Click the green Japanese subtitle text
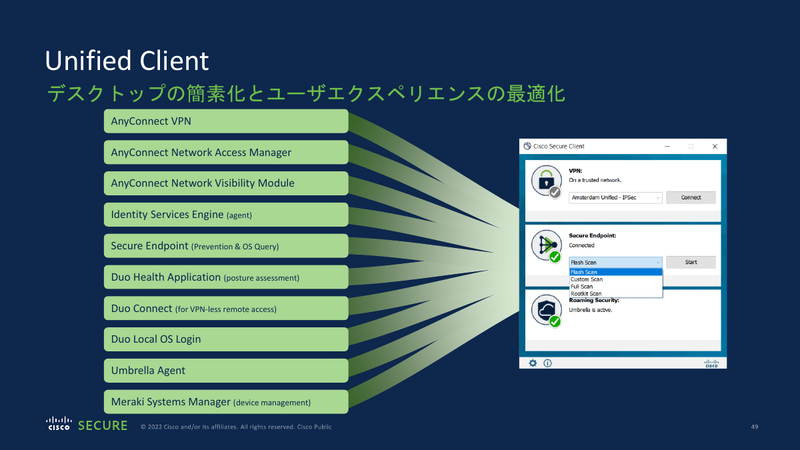Screen dimensions: 800x450 306,93
